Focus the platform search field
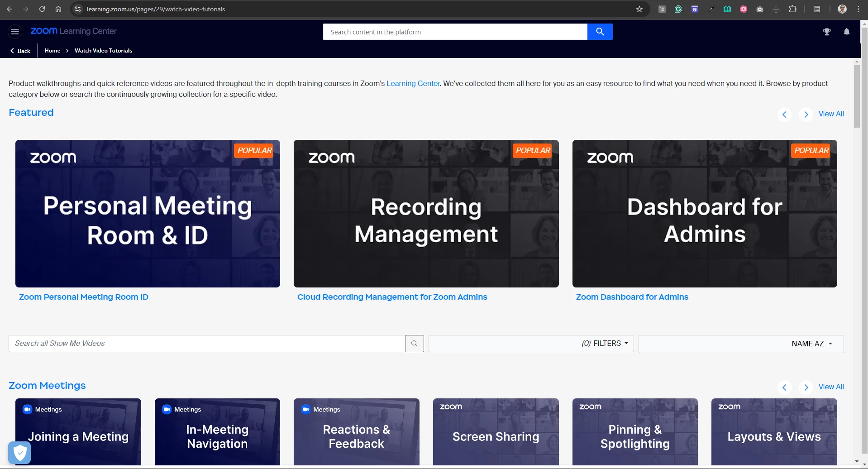Image resolution: width=868 pixels, height=469 pixels. point(455,32)
